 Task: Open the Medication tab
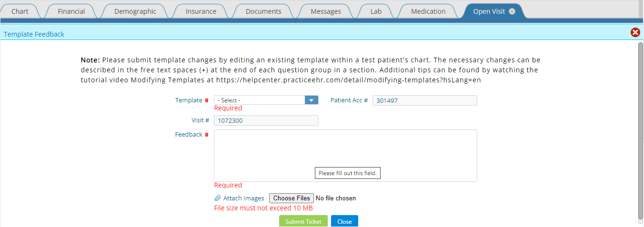(x=428, y=11)
